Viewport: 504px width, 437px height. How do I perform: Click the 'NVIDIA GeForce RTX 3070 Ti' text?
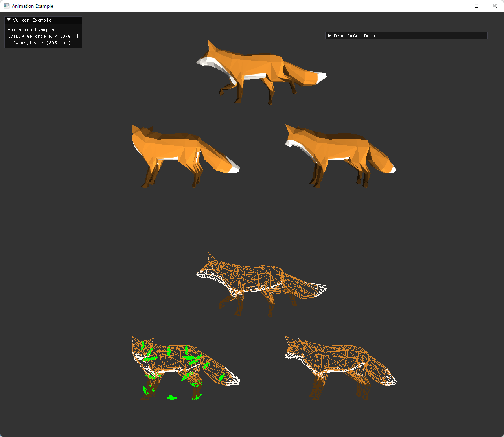pyautogui.click(x=43, y=36)
